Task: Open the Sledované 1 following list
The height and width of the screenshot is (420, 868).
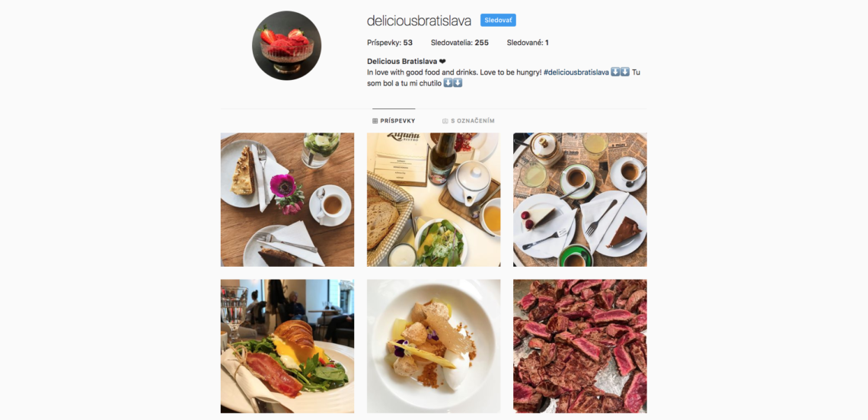Action: point(528,43)
